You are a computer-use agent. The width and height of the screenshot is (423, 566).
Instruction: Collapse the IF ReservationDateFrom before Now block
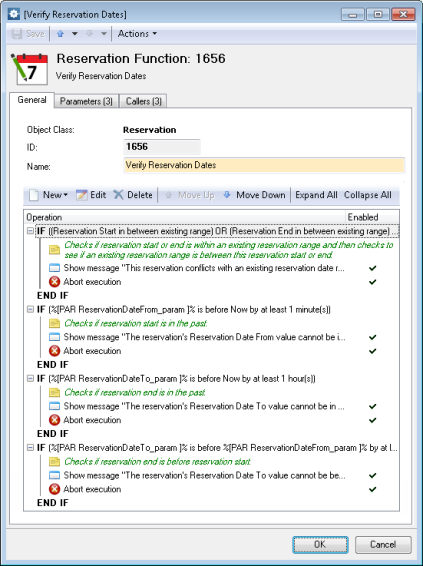(x=30, y=309)
